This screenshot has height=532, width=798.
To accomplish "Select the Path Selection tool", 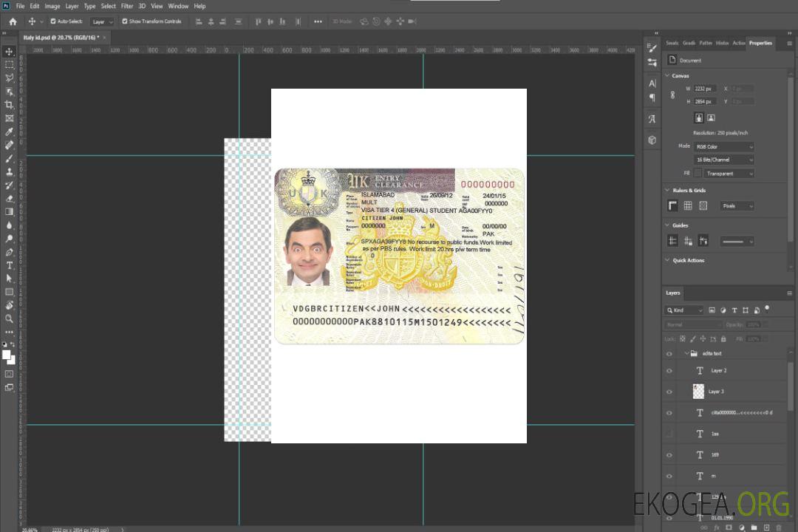I will pyautogui.click(x=9, y=279).
